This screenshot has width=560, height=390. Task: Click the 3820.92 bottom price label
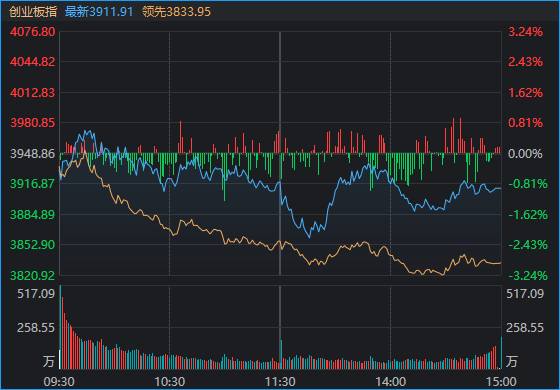[33, 276]
